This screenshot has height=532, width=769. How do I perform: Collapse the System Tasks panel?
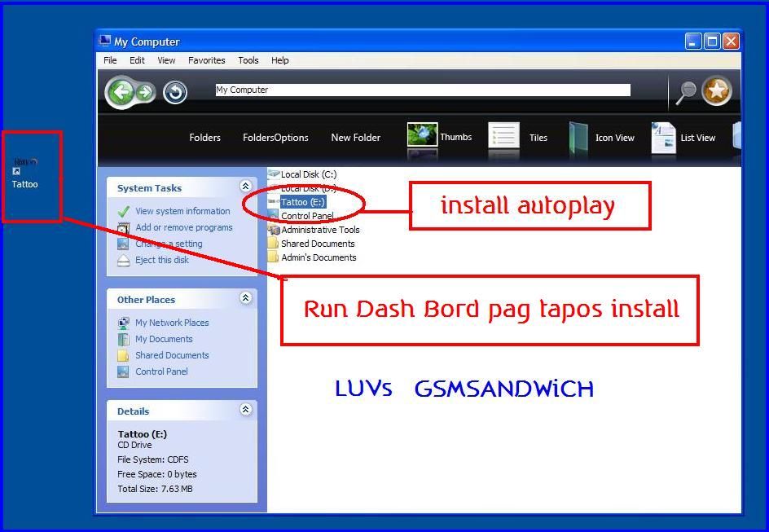click(x=245, y=187)
